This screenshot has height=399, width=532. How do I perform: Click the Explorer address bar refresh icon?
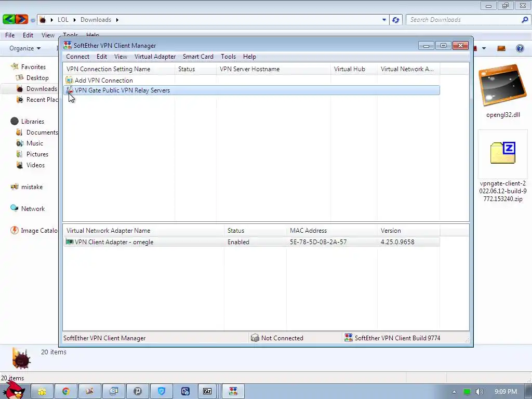pyautogui.click(x=395, y=20)
